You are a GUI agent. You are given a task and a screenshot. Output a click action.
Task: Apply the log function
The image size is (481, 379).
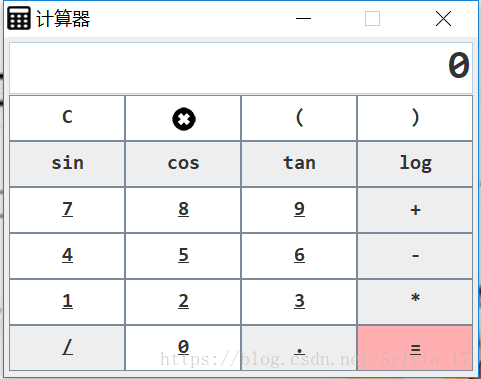pyautogui.click(x=415, y=164)
